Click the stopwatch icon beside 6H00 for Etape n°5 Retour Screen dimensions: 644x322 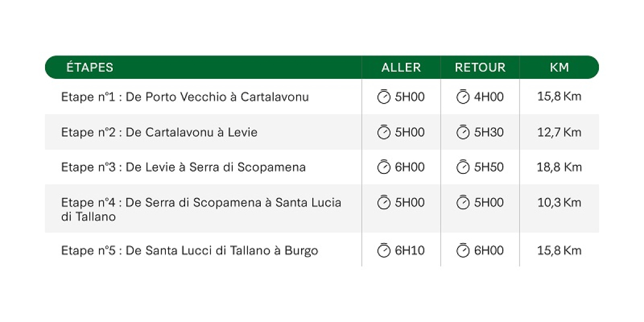click(x=463, y=250)
